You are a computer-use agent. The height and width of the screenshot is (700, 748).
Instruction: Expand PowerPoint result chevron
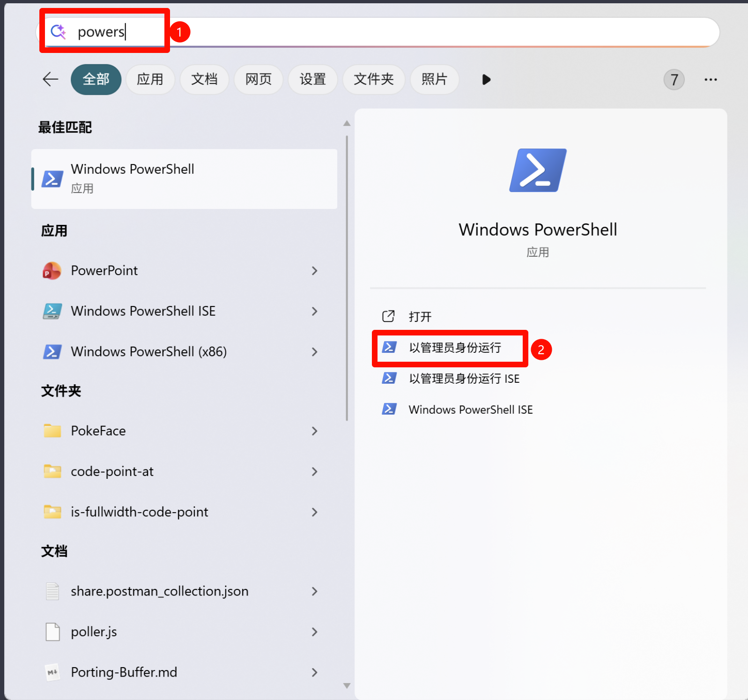[314, 271]
